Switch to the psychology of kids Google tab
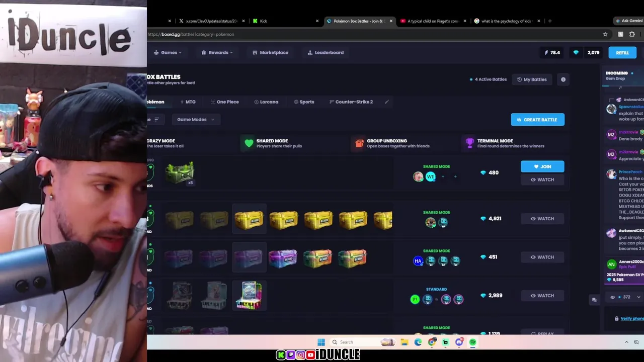644x362 pixels. click(506, 21)
